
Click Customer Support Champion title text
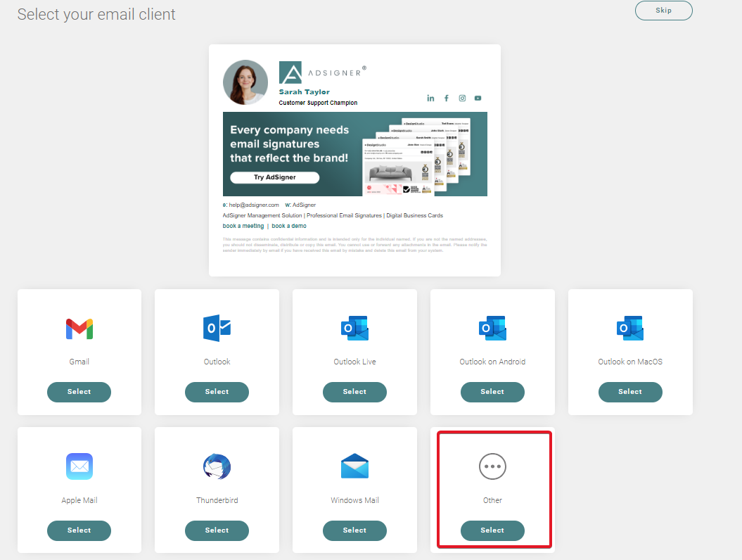click(x=318, y=103)
